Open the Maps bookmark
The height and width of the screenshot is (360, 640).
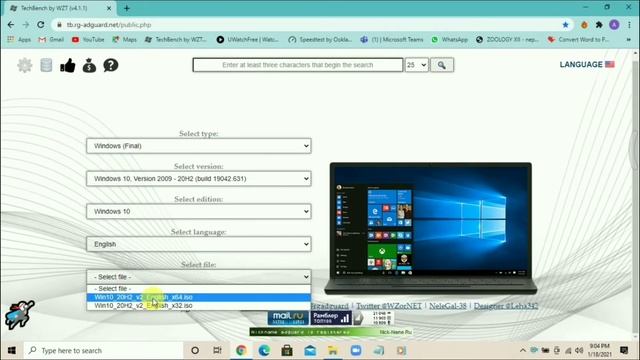[124, 40]
